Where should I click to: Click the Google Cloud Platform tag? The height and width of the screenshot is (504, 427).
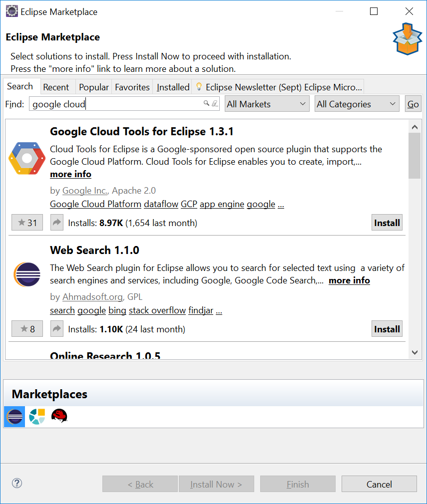[95, 204]
